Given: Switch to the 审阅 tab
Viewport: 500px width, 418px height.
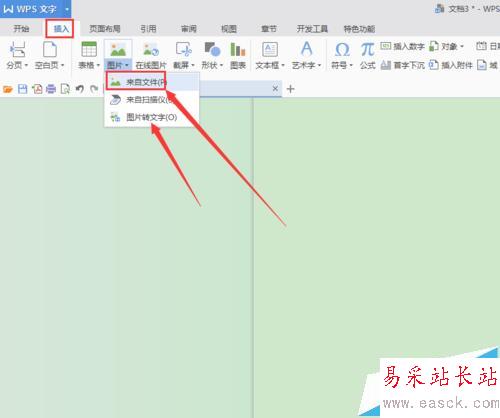Looking at the screenshot, I should (x=188, y=29).
